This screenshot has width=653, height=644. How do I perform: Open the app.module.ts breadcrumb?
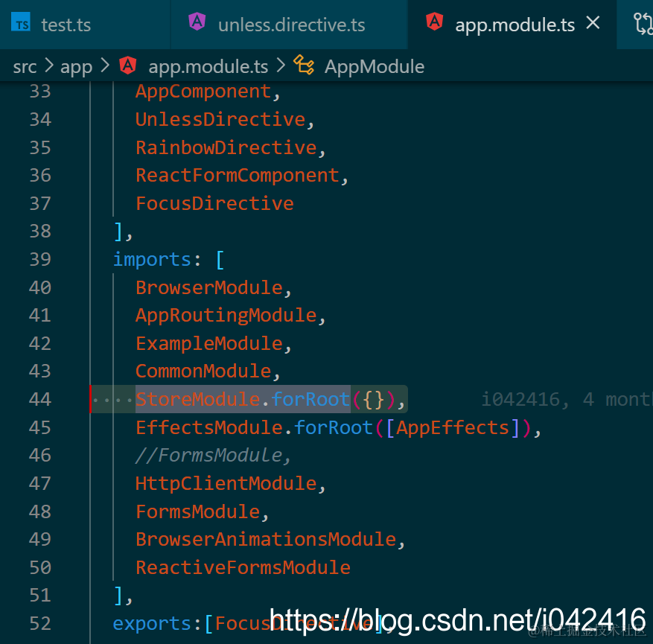[x=208, y=66]
